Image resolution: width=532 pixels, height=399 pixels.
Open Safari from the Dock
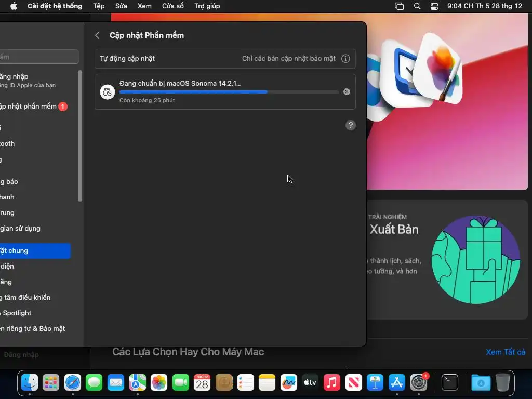(73, 382)
